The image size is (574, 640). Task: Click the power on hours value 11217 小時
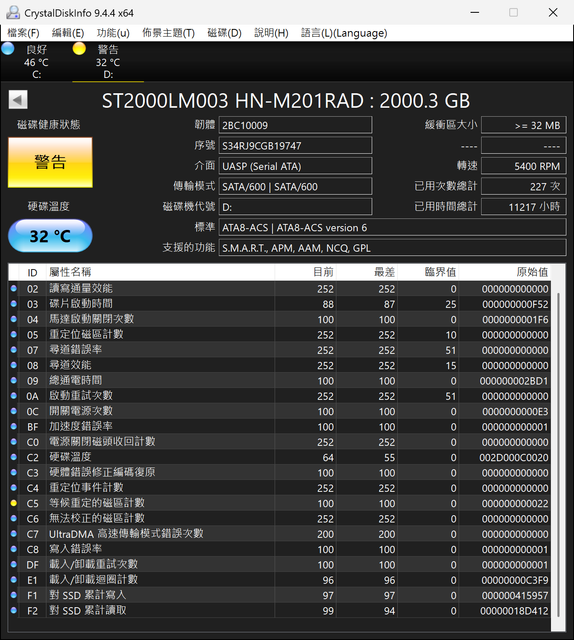tap(524, 207)
